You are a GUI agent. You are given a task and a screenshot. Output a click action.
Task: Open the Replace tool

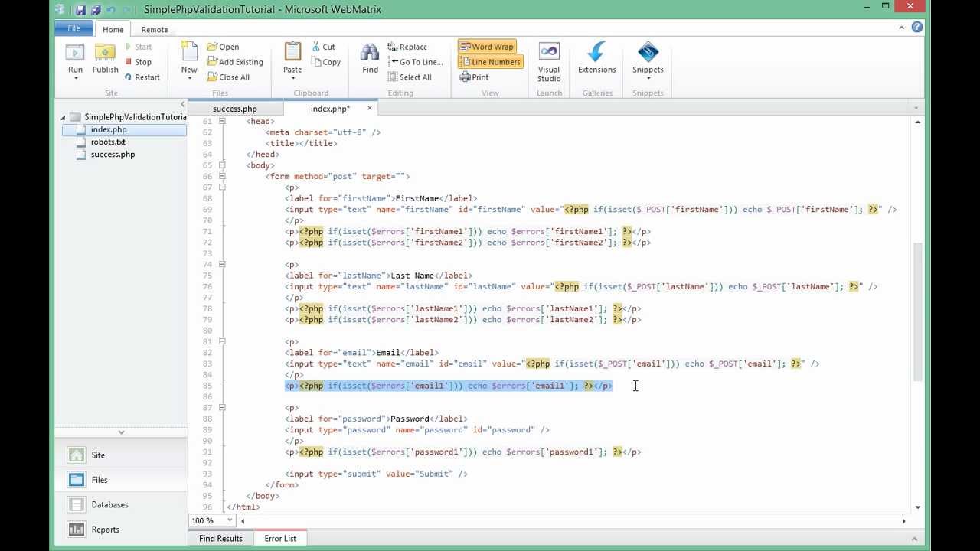(407, 47)
